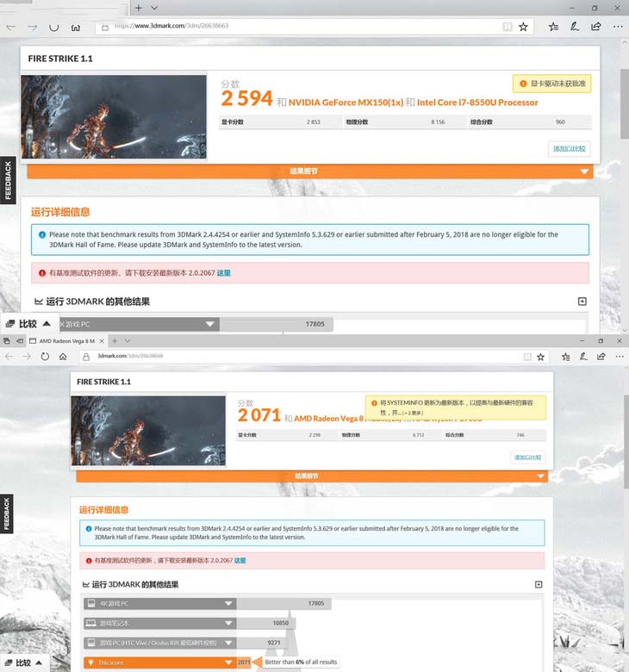Refresh page in bottom browser window
This screenshot has height=672, width=629.
[x=45, y=357]
